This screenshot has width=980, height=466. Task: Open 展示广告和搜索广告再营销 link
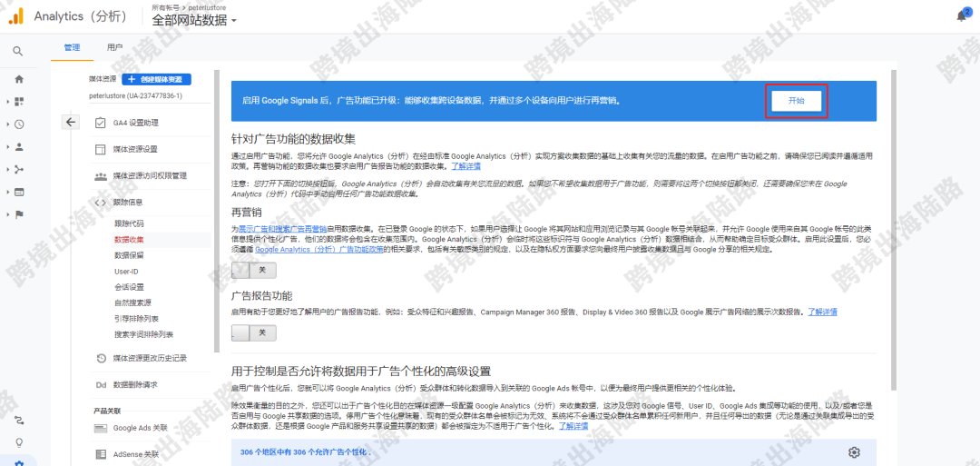point(283,229)
